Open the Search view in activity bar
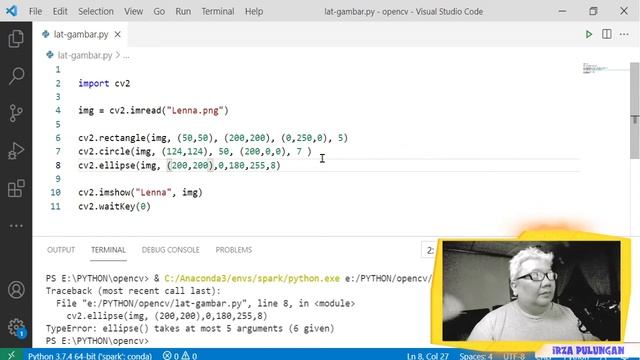This screenshot has width=640, height=360. (16, 76)
